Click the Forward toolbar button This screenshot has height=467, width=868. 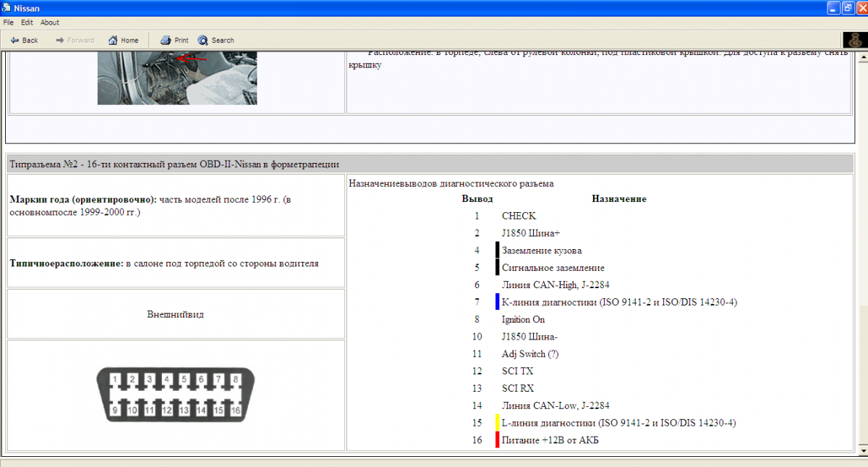tap(75, 41)
